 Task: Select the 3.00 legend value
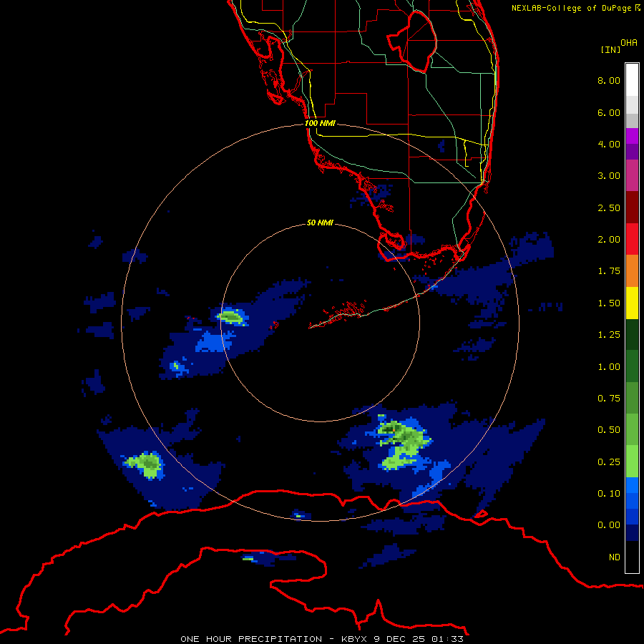tap(609, 176)
